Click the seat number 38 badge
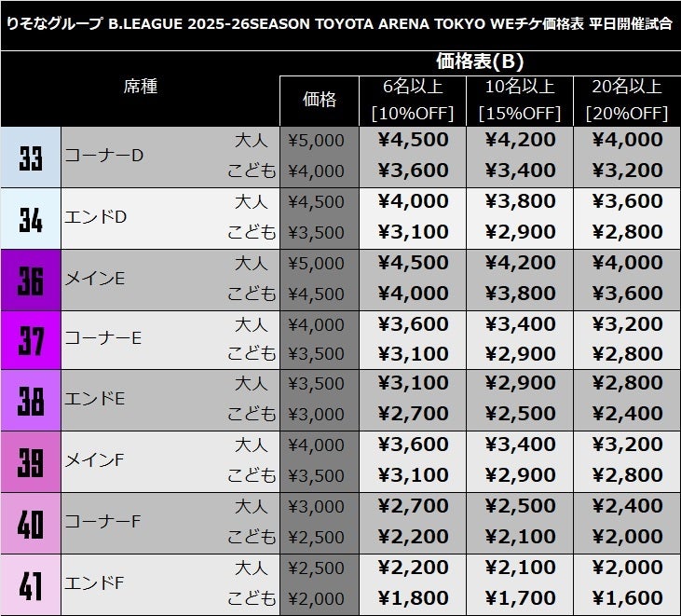681x616 pixels. (x=31, y=400)
